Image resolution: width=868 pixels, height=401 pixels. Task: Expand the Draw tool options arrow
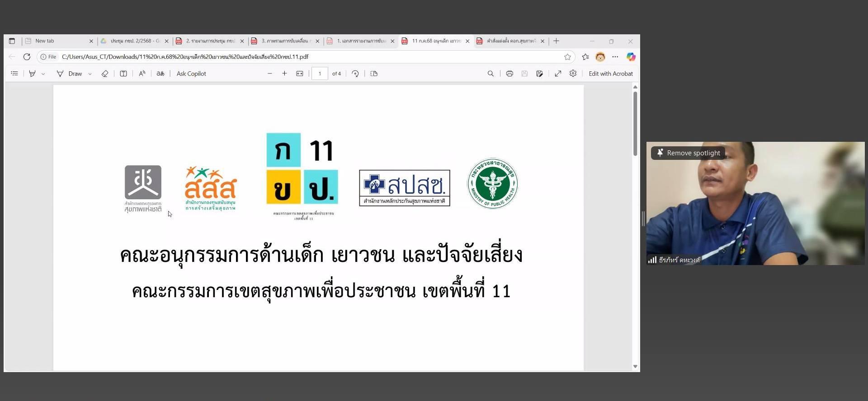[90, 74]
